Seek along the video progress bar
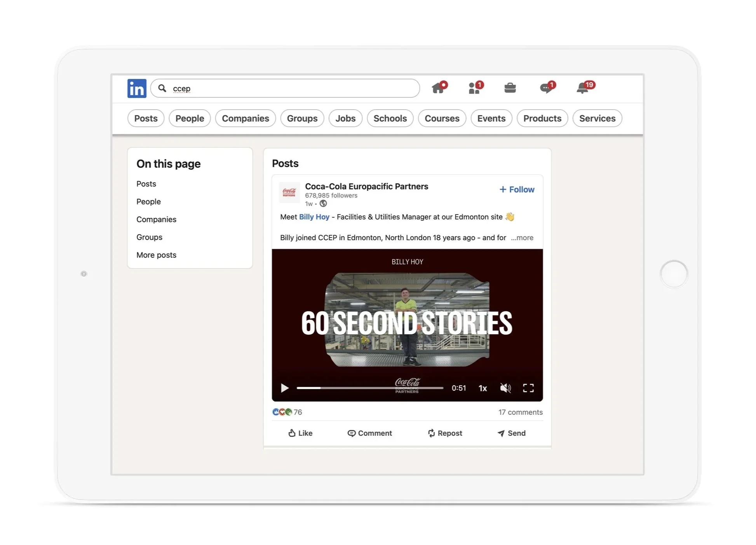The width and height of the screenshot is (756, 545). point(369,388)
